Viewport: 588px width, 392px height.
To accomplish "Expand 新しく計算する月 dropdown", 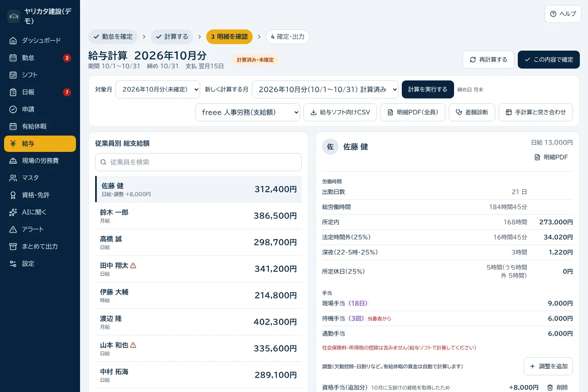I will [325, 89].
